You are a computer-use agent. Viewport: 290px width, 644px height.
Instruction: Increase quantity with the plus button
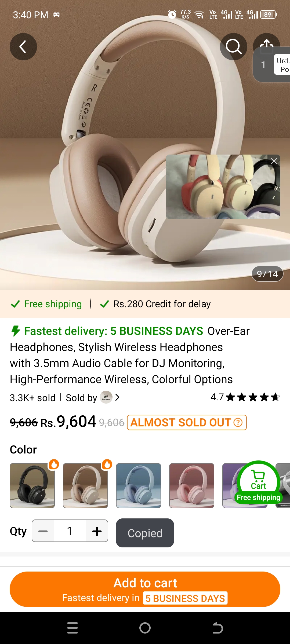pyautogui.click(x=97, y=531)
